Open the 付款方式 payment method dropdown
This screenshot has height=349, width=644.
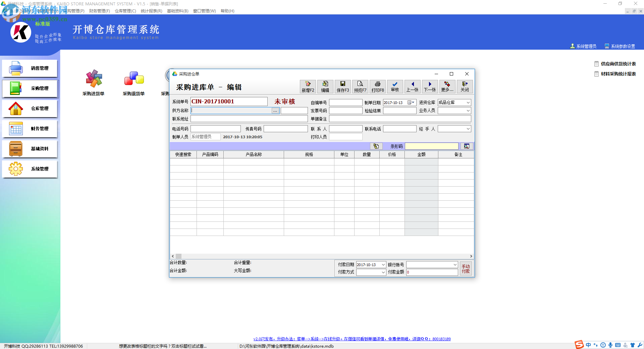pyautogui.click(x=383, y=272)
